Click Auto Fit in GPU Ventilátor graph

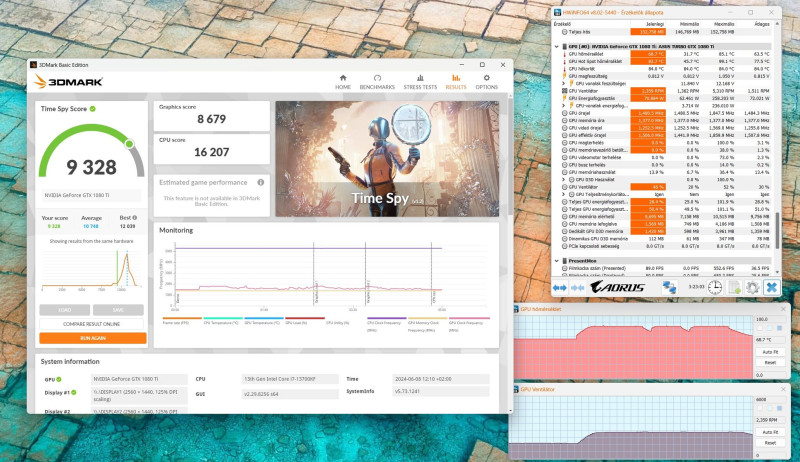pyautogui.click(x=770, y=432)
